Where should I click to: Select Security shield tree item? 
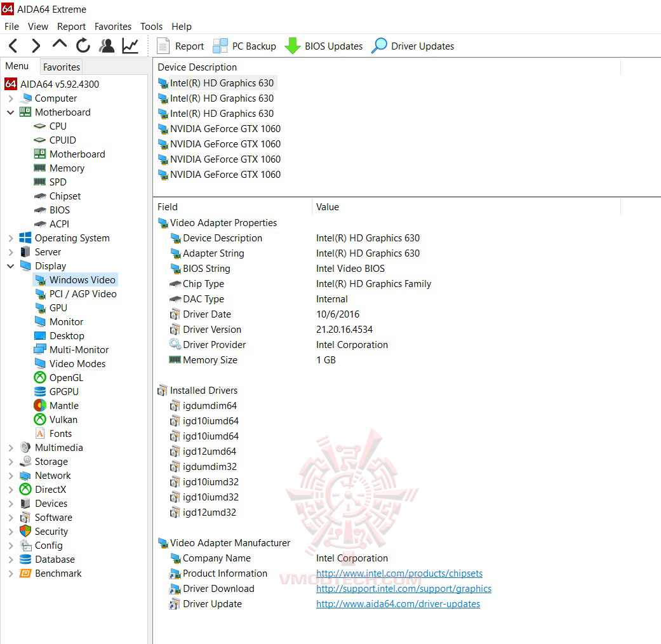pos(44,532)
